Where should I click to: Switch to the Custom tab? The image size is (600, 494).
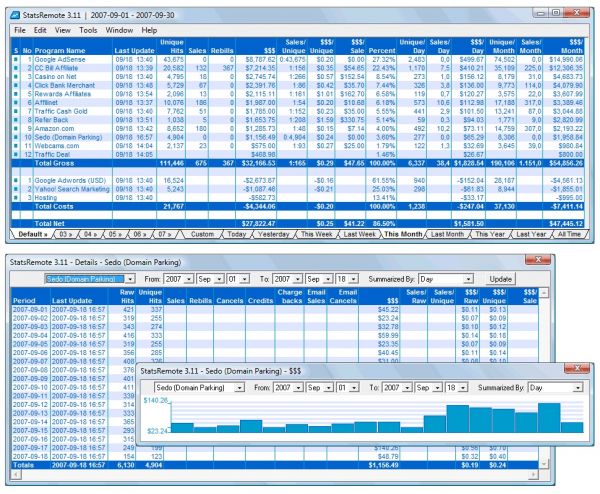point(202,234)
